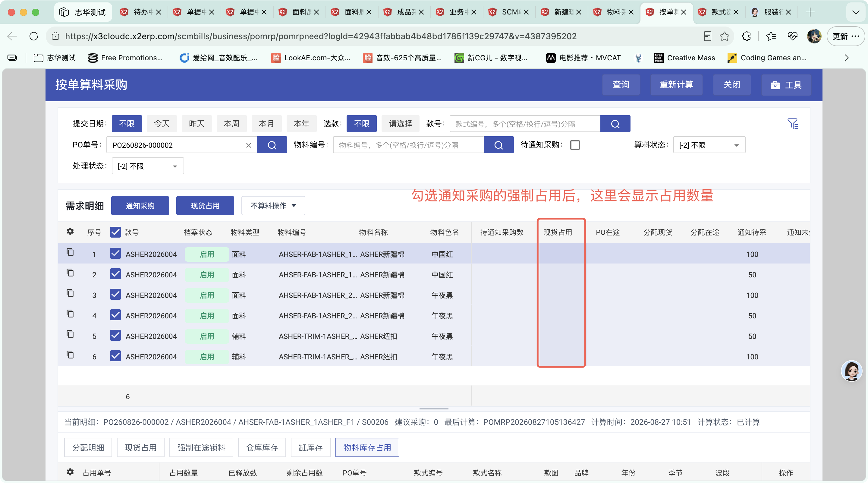
Task: Click the horizontal splitter handle
Action: coord(434,409)
